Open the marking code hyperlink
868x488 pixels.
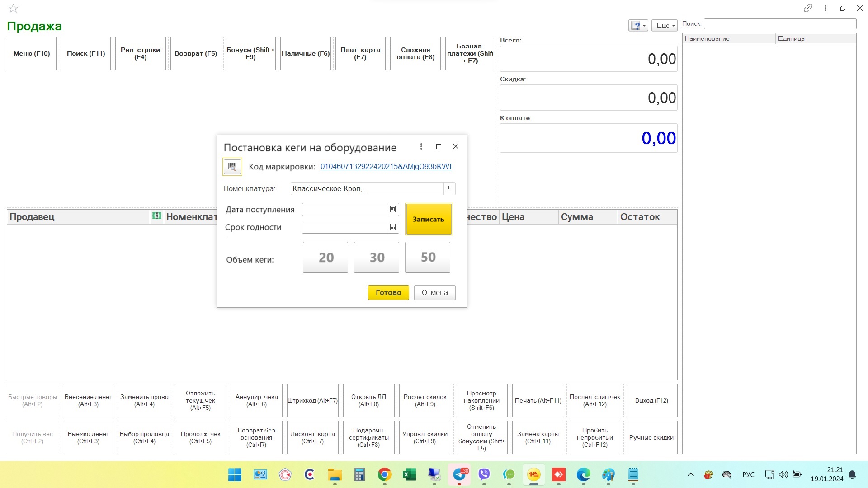click(x=386, y=167)
